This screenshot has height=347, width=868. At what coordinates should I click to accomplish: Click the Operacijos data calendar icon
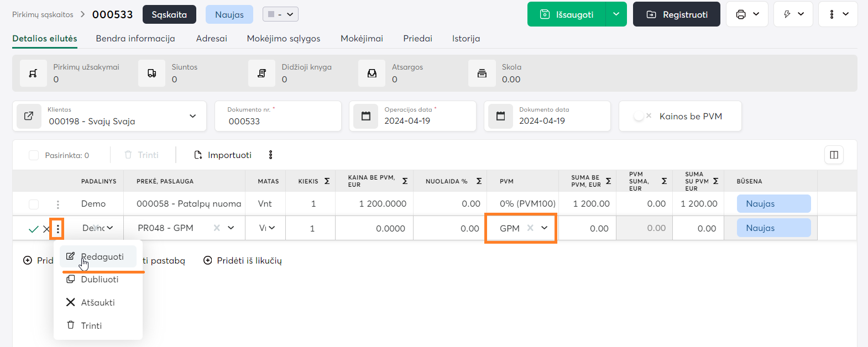(x=365, y=116)
